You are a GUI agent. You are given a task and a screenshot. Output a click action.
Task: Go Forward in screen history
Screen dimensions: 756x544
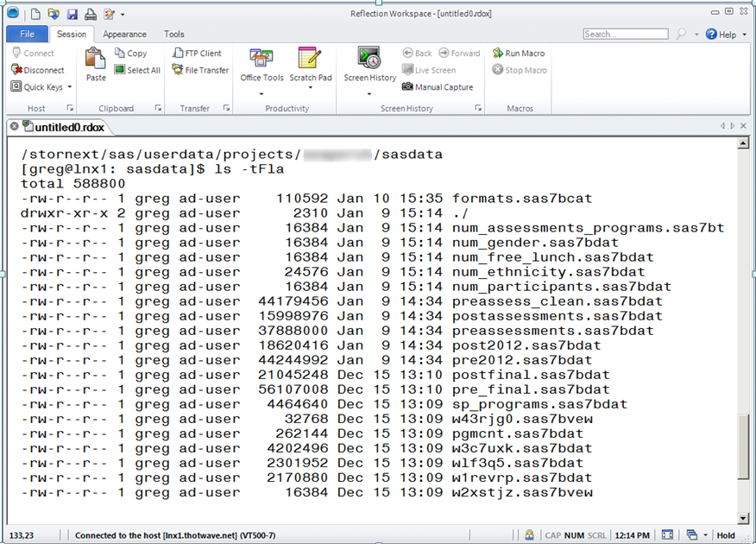pyautogui.click(x=459, y=53)
